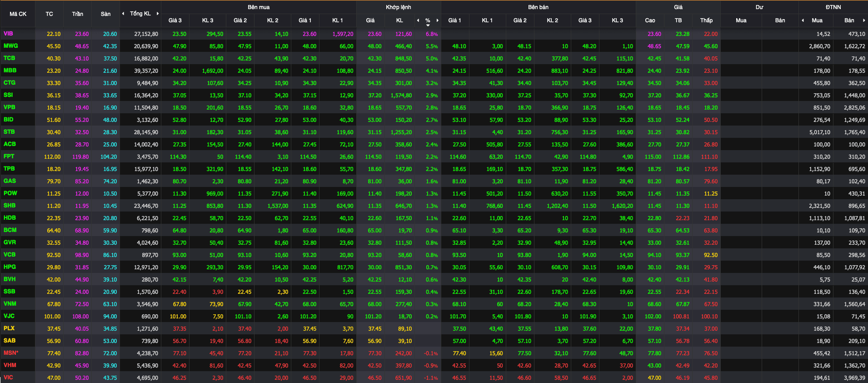Open the SSB stock symbol
The height and width of the screenshot is (383, 868).
[x=9, y=292]
